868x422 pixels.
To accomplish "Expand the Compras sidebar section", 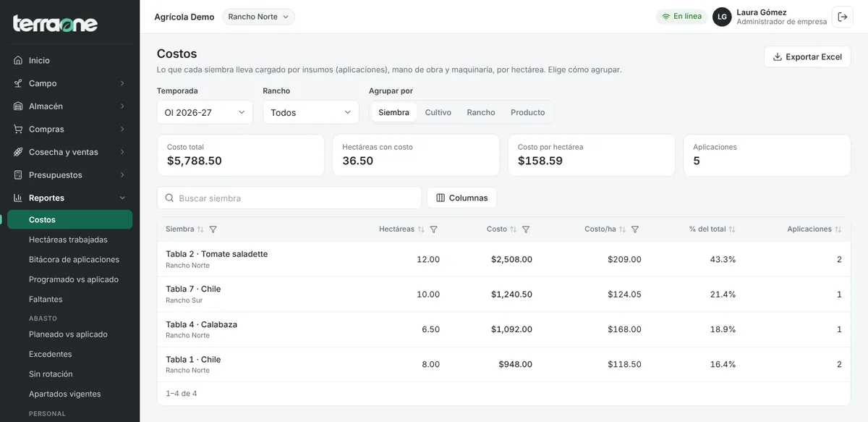I will (x=69, y=129).
